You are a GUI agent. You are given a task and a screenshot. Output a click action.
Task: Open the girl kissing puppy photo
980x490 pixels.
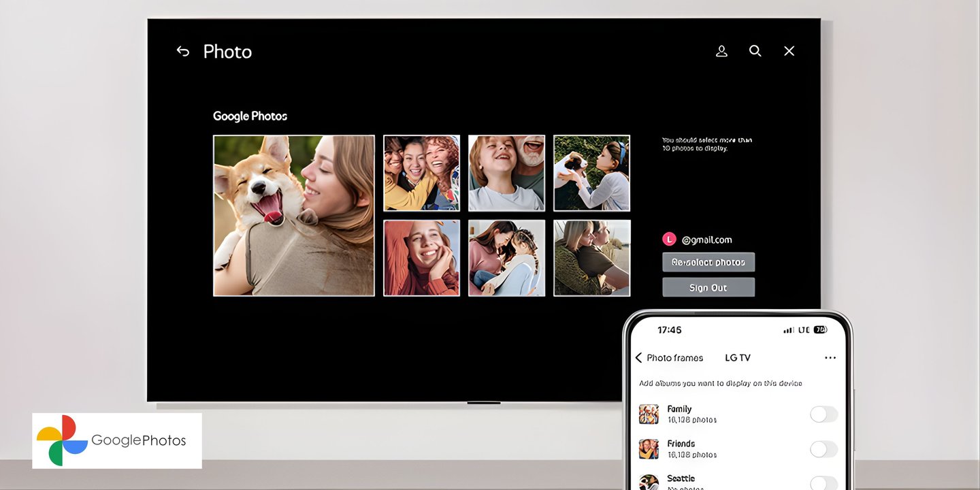(x=592, y=173)
